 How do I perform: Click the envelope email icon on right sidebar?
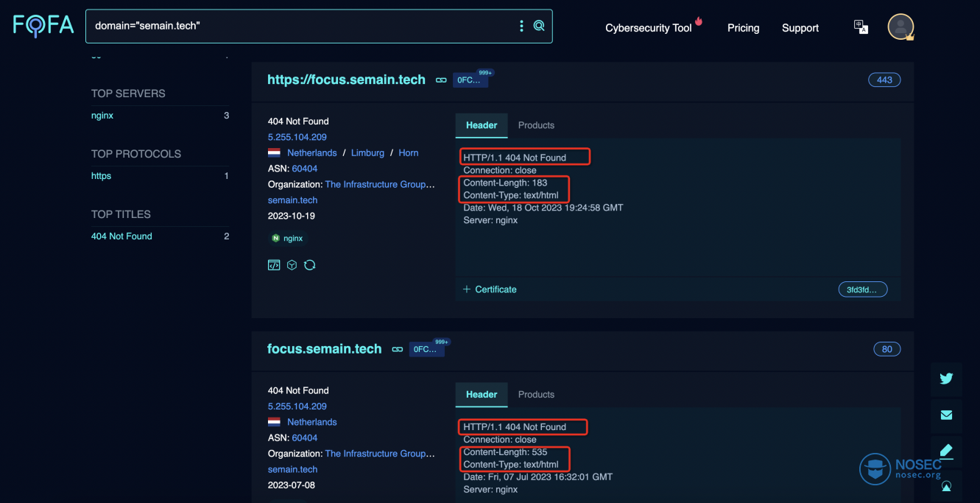click(x=946, y=415)
